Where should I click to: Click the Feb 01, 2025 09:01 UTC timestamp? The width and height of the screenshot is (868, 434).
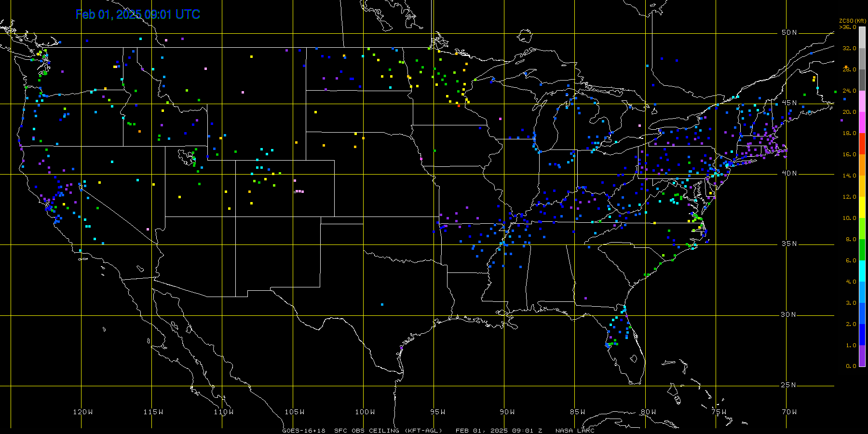pos(138,14)
